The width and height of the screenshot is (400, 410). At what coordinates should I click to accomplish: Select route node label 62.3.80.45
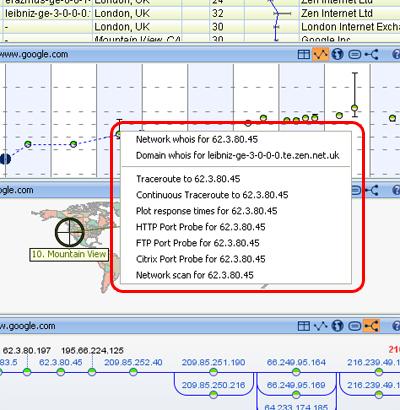coord(61,362)
